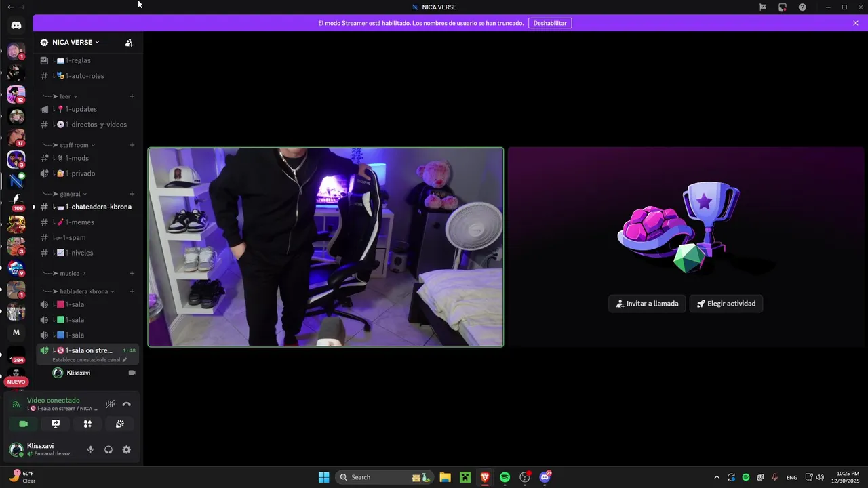Open the 1-auto-roles channel
The image size is (868, 488).
coord(88,76)
